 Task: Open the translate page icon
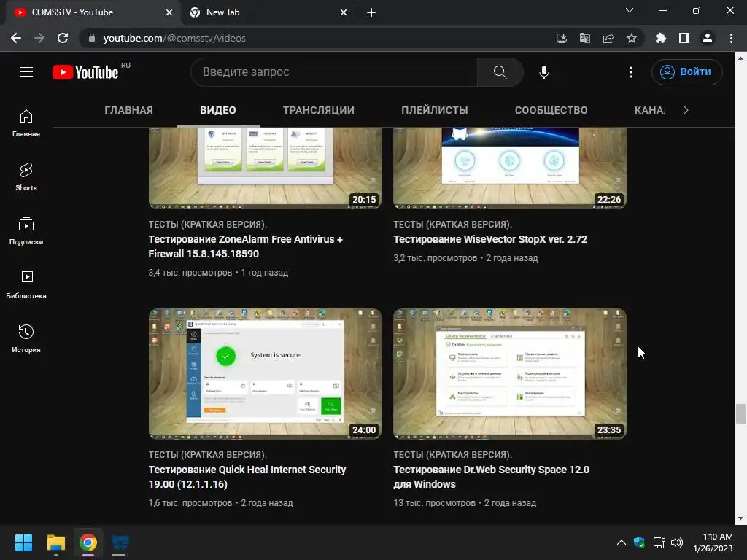(584, 38)
